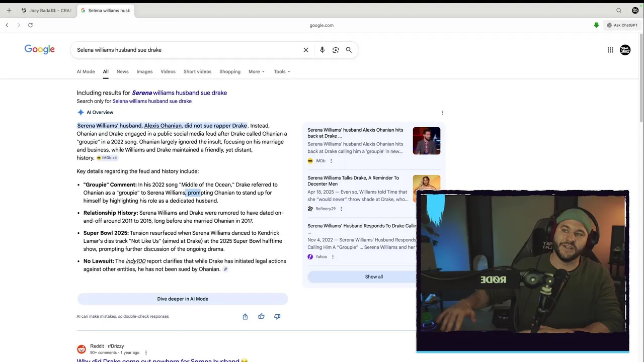Give thumbs up to AI Overview
Viewport: 644px width, 362px height.
pyautogui.click(x=261, y=316)
